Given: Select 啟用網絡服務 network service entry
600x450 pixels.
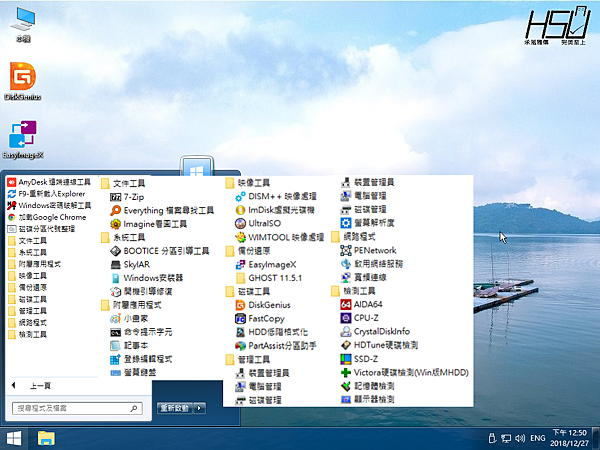Looking at the screenshot, I should [x=372, y=264].
